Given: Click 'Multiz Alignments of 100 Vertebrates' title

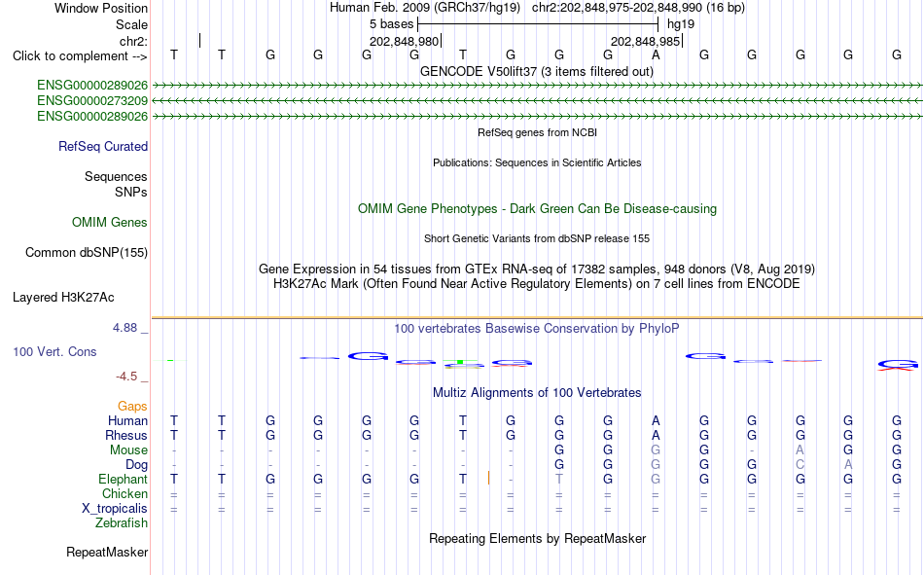Looking at the screenshot, I should tap(537, 393).
